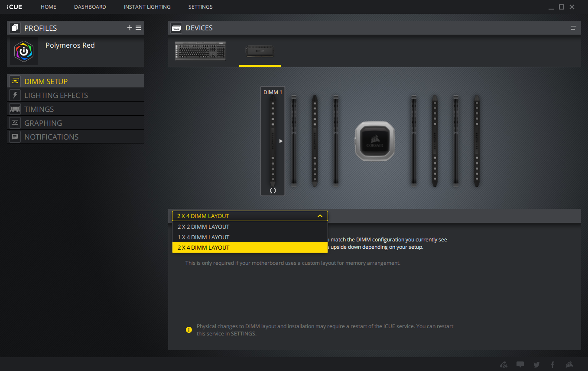Click the "This is only required" note text

click(x=293, y=263)
